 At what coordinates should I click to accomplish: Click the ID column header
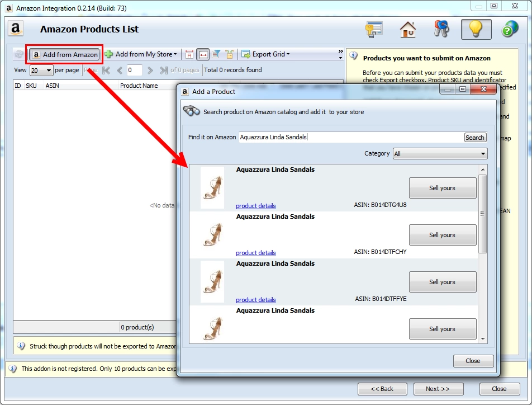coord(18,86)
